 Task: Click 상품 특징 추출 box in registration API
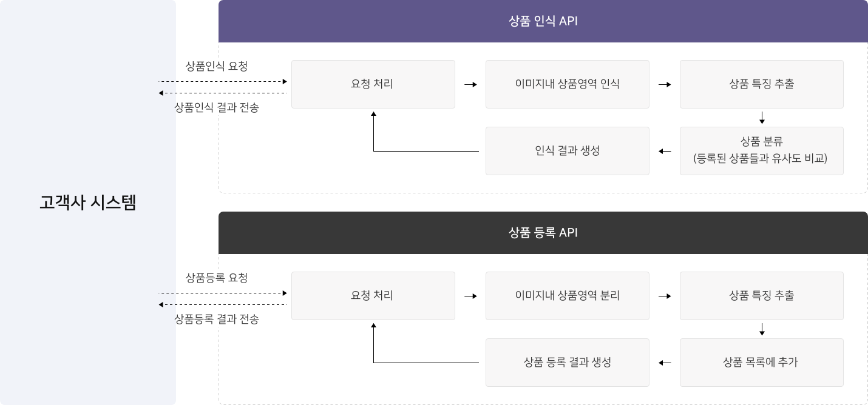click(761, 296)
